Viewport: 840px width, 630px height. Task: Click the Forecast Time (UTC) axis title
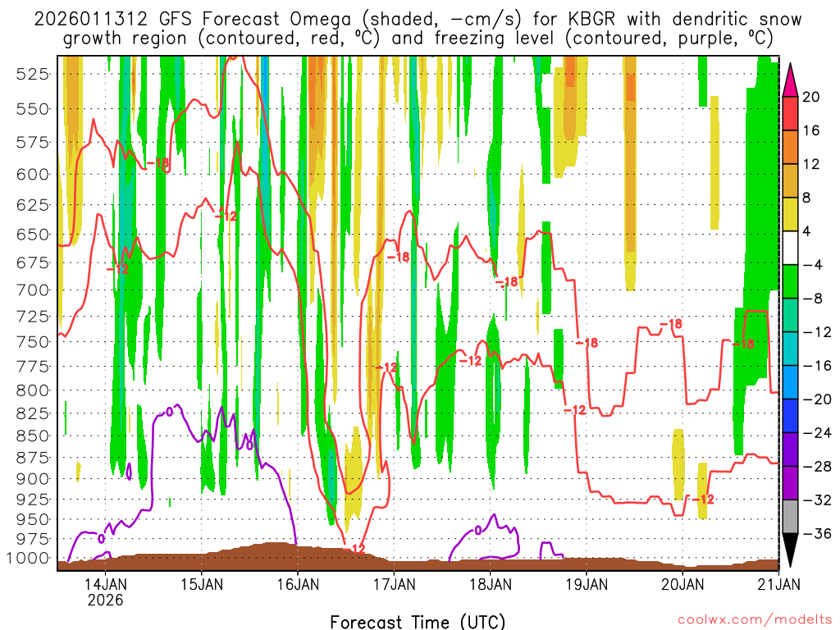(x=418, y=622)
